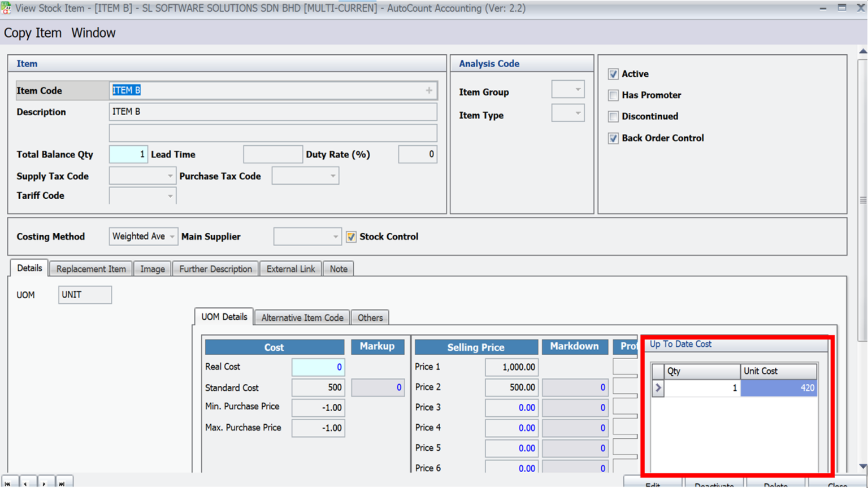Click the scroll down arrow of the main scrollbar
868x488 pixels.
tap(863, 467)
